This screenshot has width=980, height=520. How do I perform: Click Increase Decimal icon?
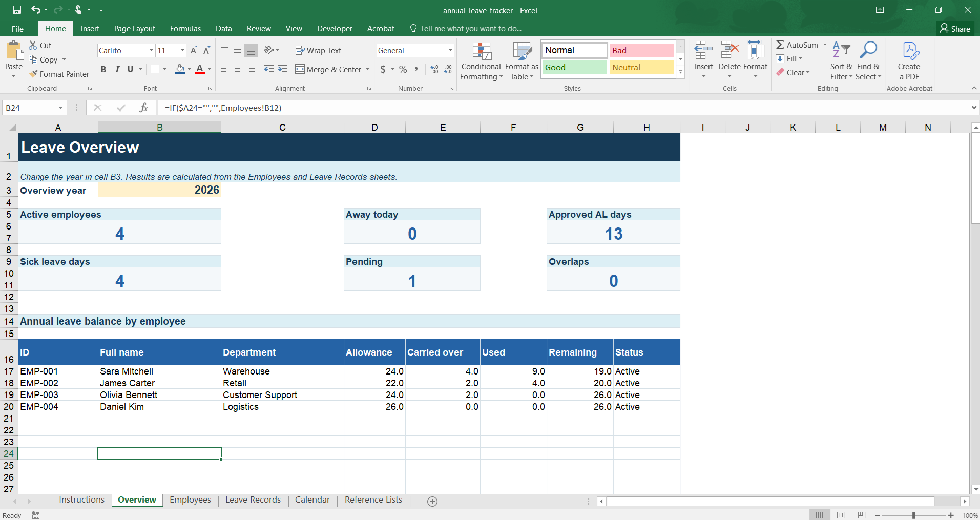tap(434, 69)
